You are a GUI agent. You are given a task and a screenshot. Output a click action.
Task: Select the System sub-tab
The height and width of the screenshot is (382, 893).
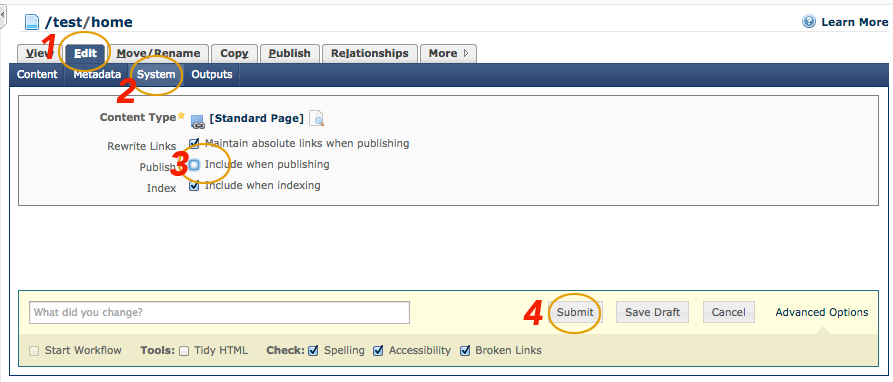(x=156, y=75)
